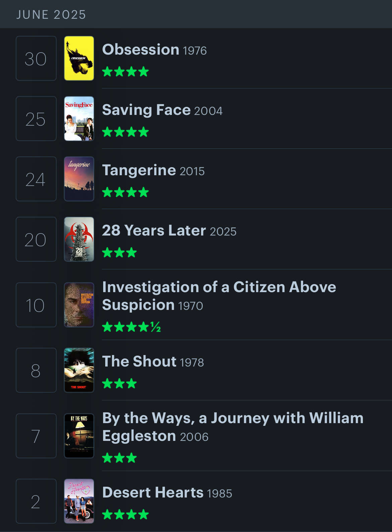392x532 pixels.
Task: Open the Saving Face 2004 title link
Action: click(162, 110)
